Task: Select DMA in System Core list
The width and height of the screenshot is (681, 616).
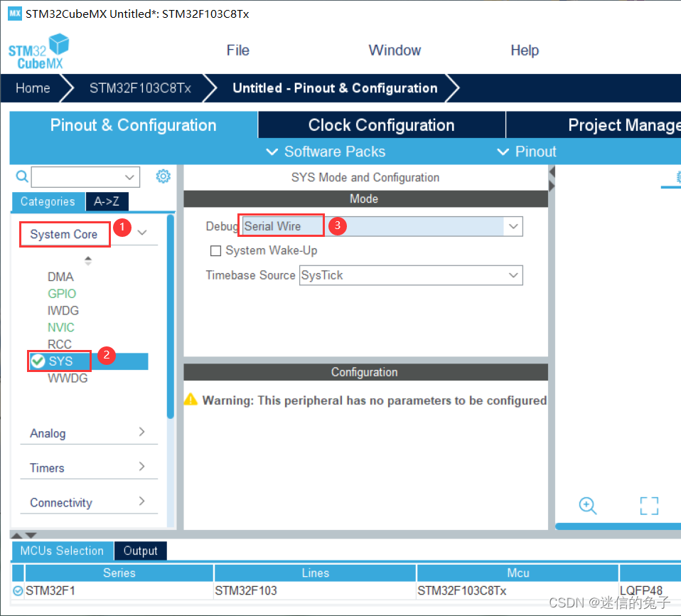Action: click(x=61, y=277)
